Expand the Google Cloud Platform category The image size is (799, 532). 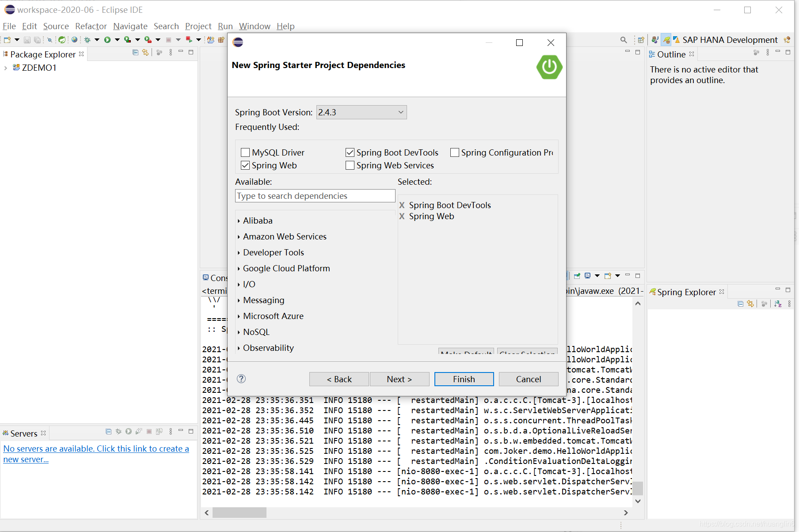coord(239,269)
